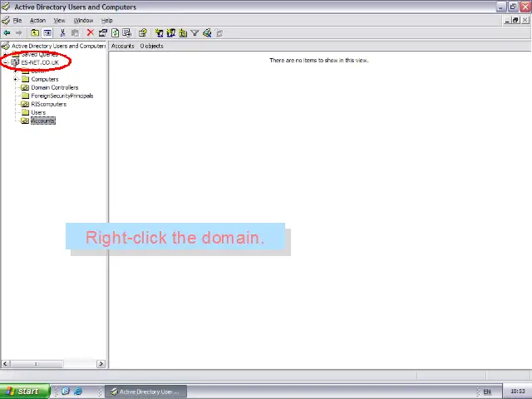Open the Window menu
Screen dimensions: 532x399
(x=83, y=20)
